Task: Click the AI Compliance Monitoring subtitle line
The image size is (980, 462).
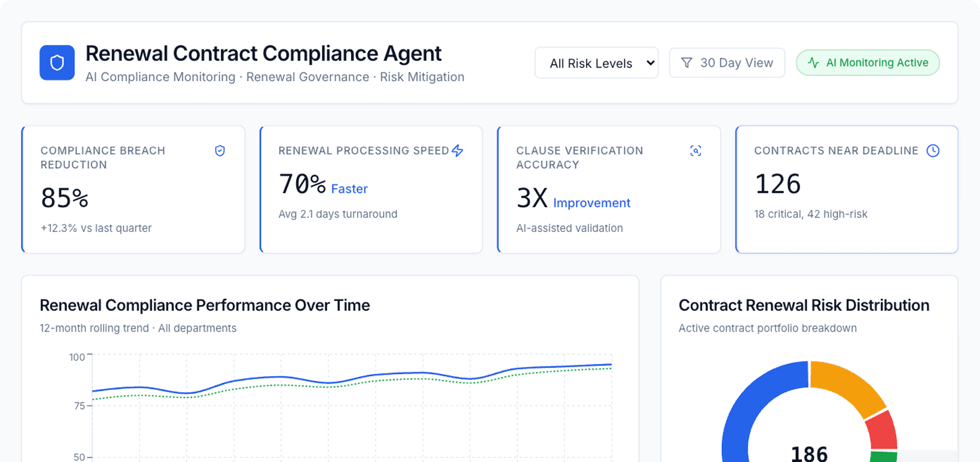Action: coord(275,77)
